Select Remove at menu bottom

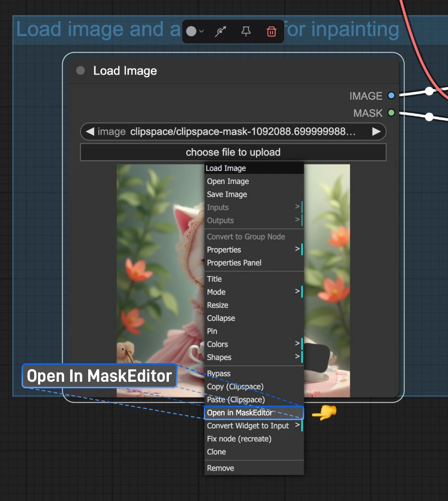click(x=254, y=468)
